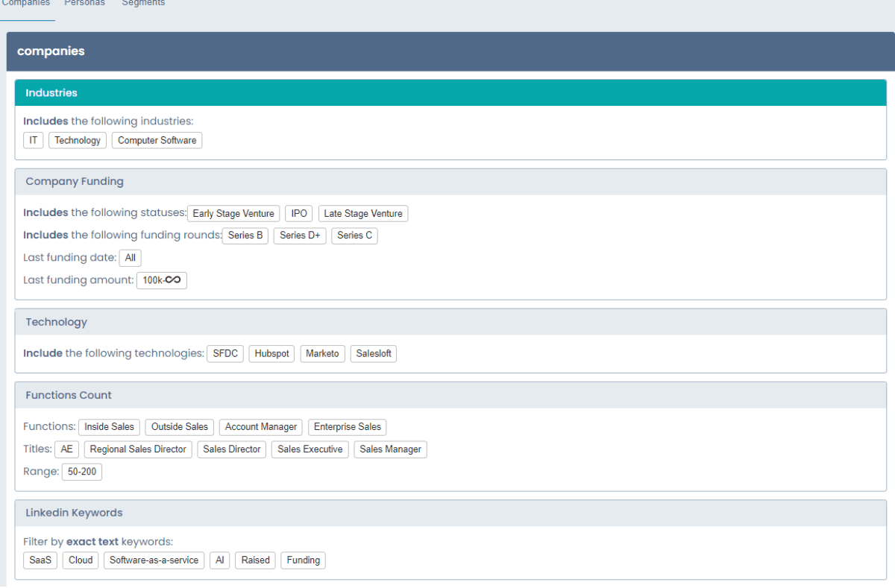Select the Salesloft technology tag
This screenshot has width=895, height=588.
tap(374, 353)
